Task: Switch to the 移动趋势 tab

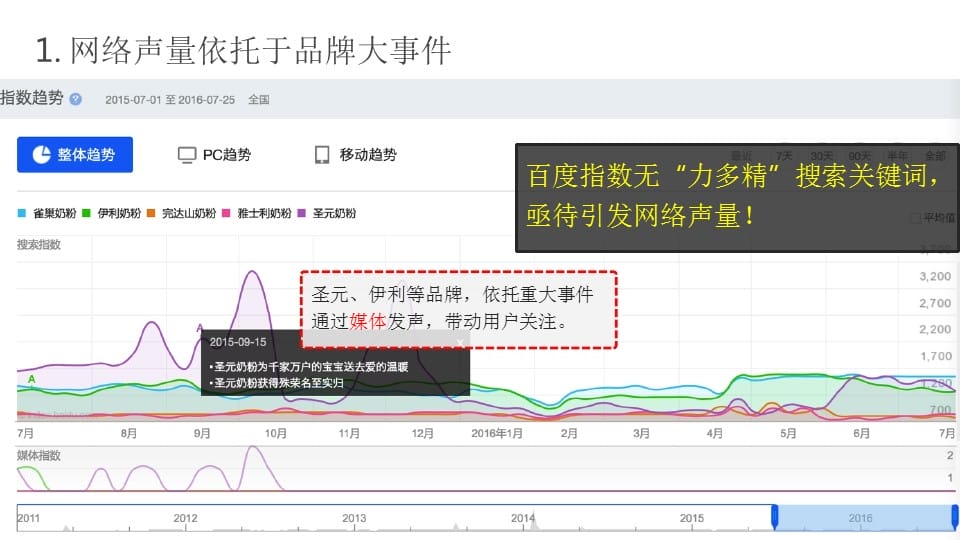Action: tap(356, 155)
